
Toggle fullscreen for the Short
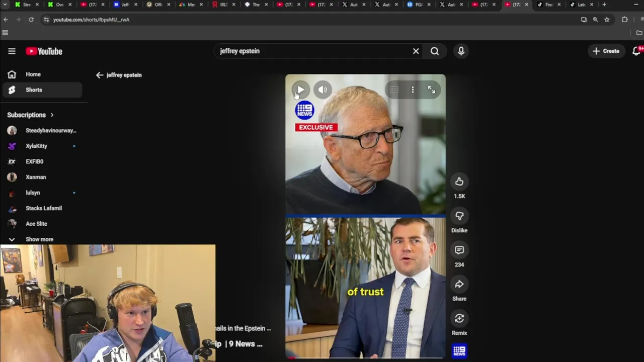pyautogui.click(x=431, y=89)
